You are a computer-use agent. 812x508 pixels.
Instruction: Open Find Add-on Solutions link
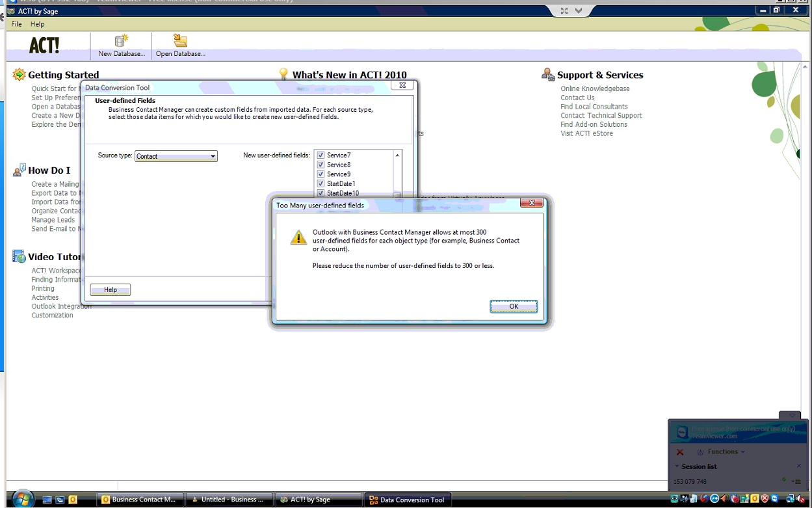coord(594,124)
